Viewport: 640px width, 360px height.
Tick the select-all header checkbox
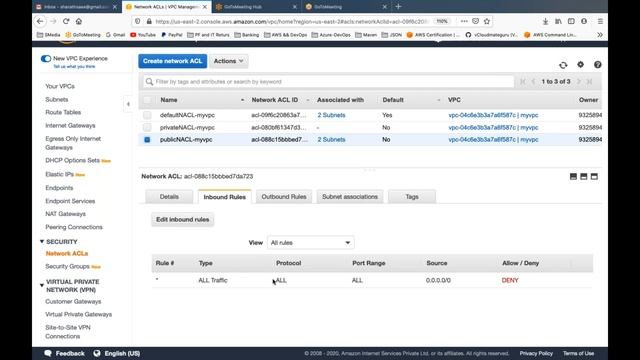pyautogui.click(x=147, y=100)
